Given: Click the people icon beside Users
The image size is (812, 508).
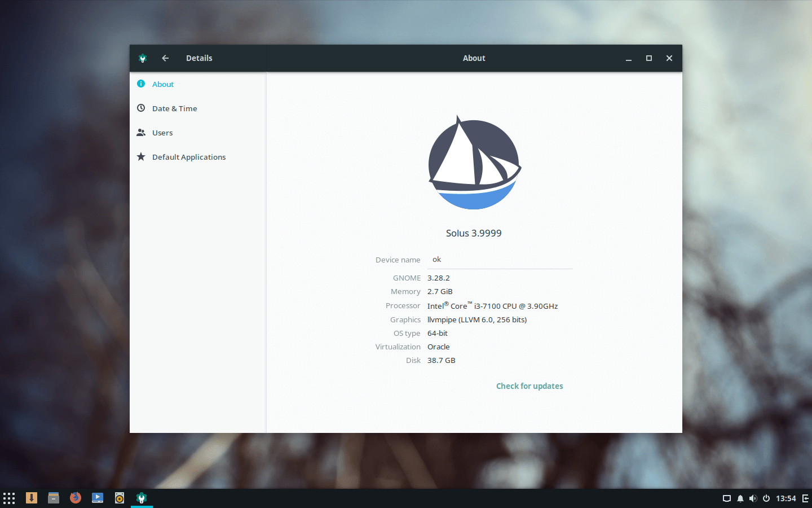Looking at the screenshot, I should [141, 132].
